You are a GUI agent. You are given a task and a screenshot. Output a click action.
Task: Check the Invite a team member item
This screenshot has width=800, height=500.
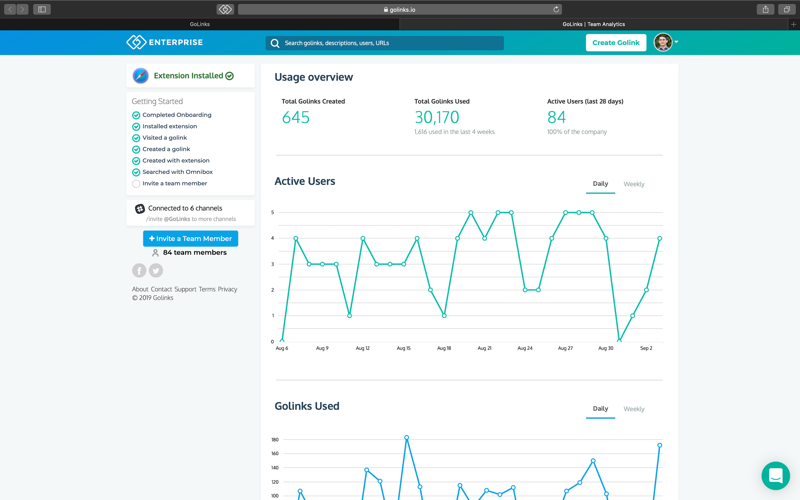(x=136, y=184)
